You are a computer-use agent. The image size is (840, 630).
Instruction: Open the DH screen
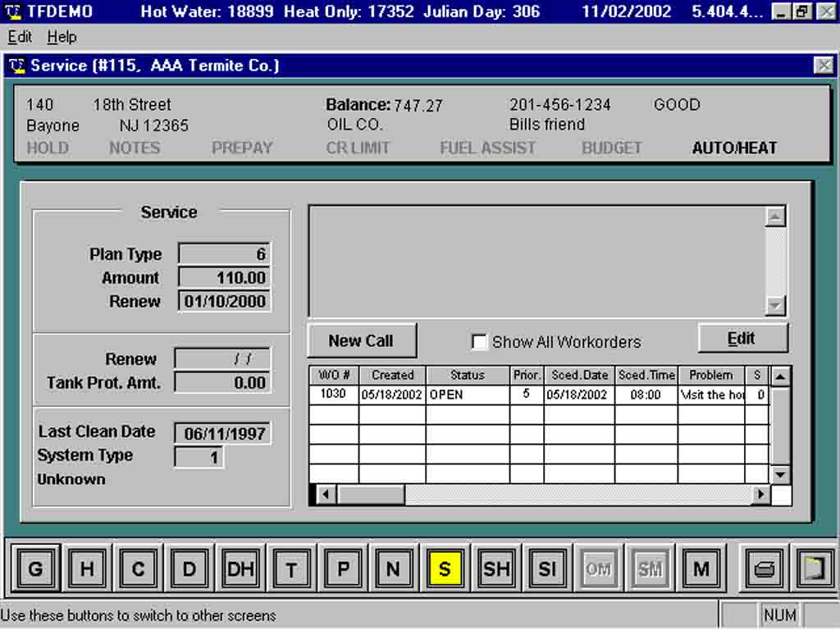pos(240,568)
